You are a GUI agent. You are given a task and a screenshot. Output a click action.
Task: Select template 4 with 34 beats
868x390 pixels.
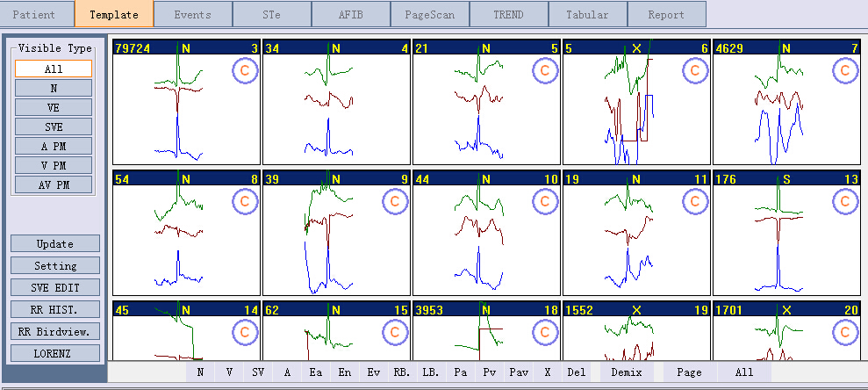[x=336, y=102]
